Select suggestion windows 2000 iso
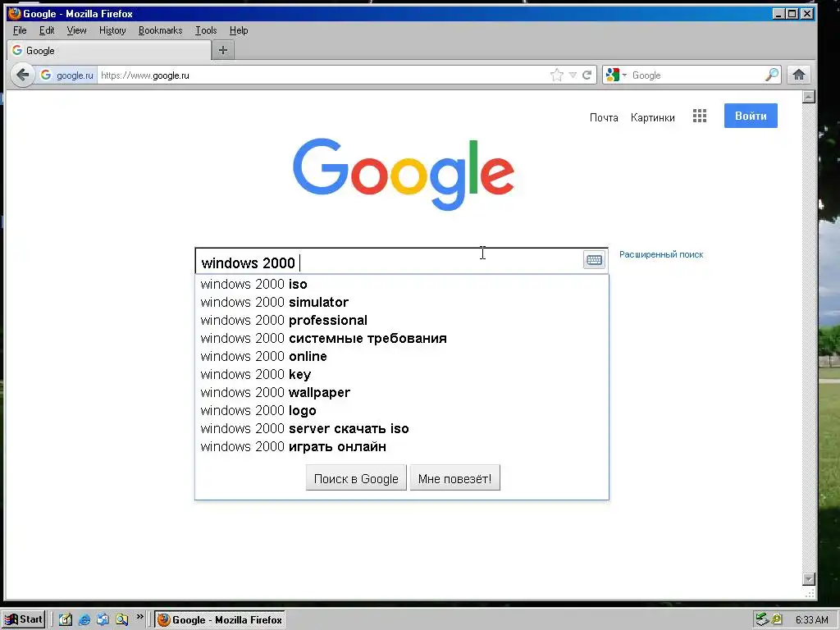 coord(402,284)
